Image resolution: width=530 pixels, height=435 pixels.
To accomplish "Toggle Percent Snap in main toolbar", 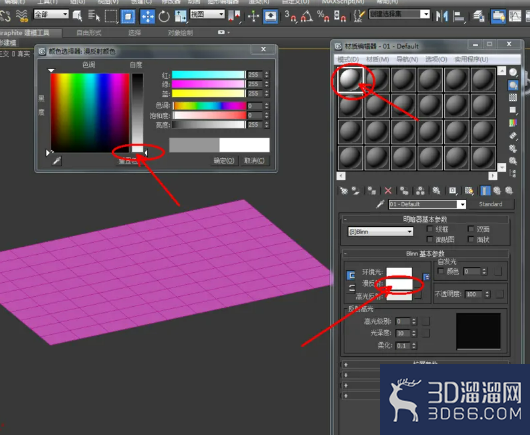I will 323,16.
